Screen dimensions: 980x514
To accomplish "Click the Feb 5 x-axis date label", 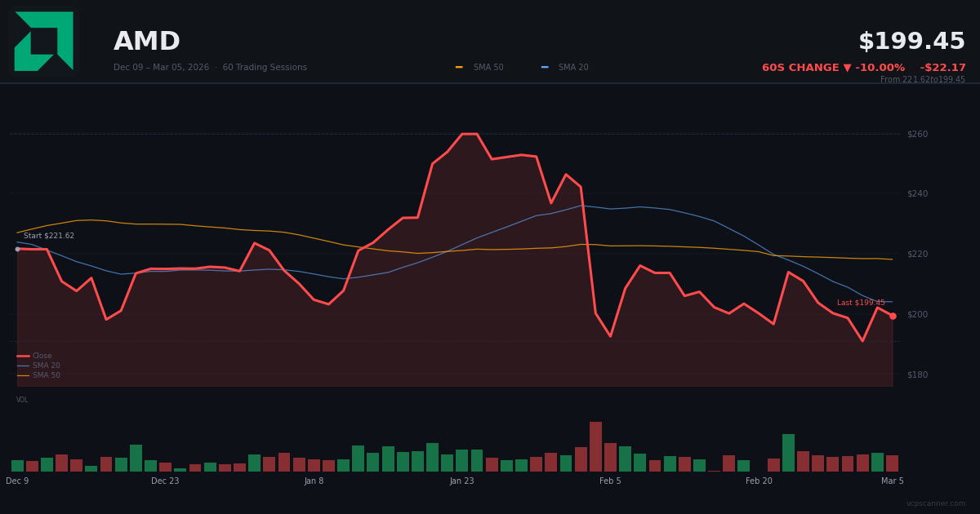I will coord(610,481).
